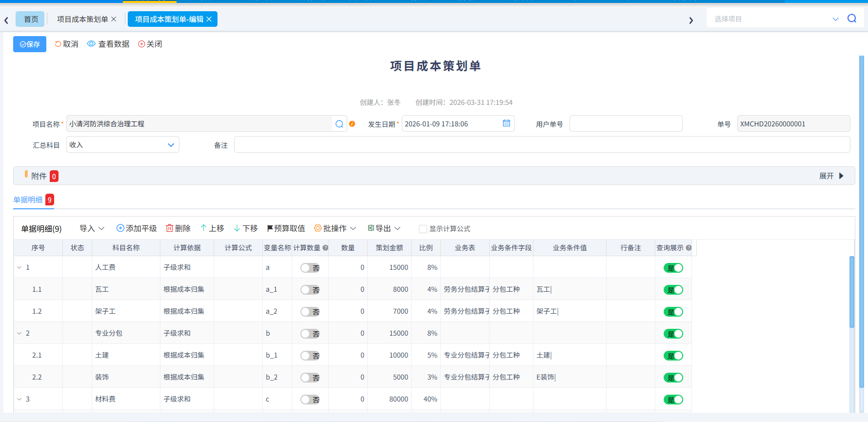Close the 项目成本策划单 tab with its X
The width and height of the screenshot is (868, 422).
[114, 19]
